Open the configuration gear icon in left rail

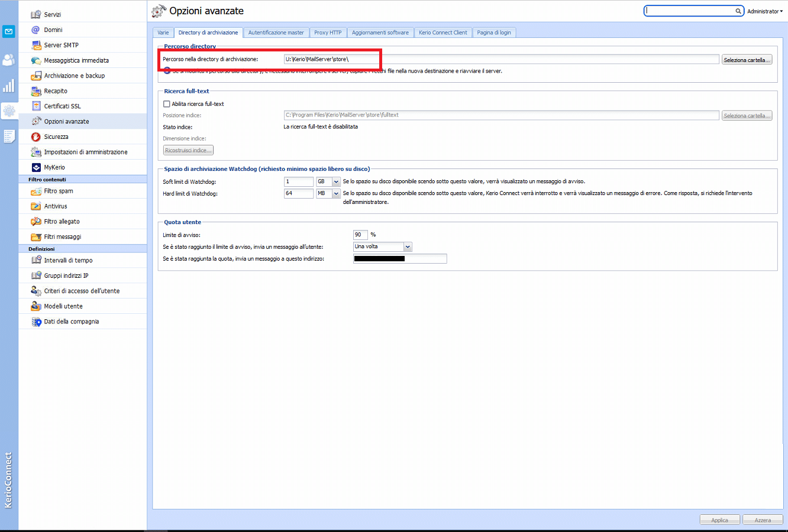(9, 110)
